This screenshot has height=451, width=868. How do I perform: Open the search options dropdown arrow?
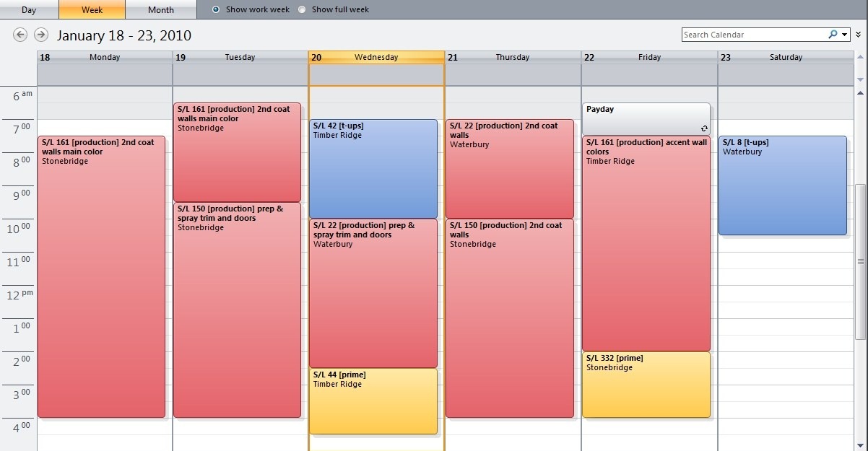pos(845,35)
